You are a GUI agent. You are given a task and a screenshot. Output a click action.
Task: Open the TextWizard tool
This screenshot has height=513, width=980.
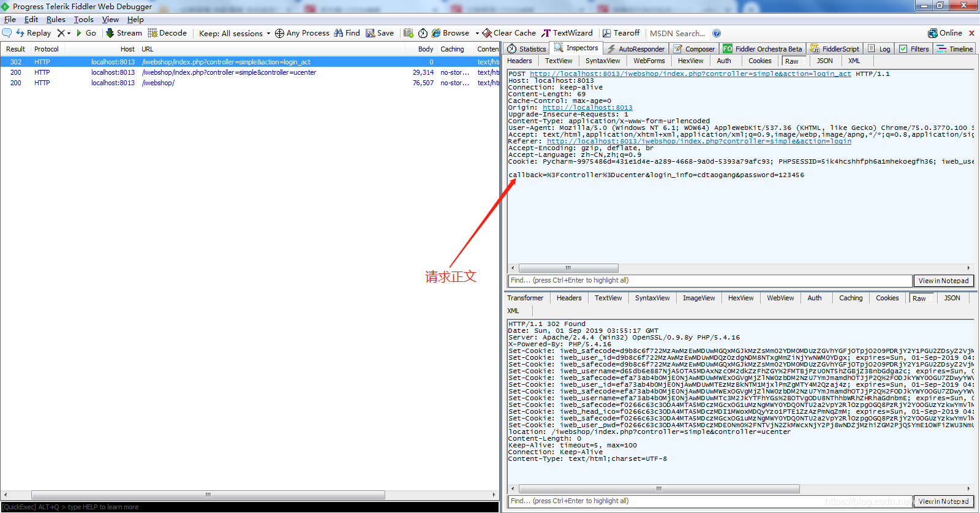[567, 33]
